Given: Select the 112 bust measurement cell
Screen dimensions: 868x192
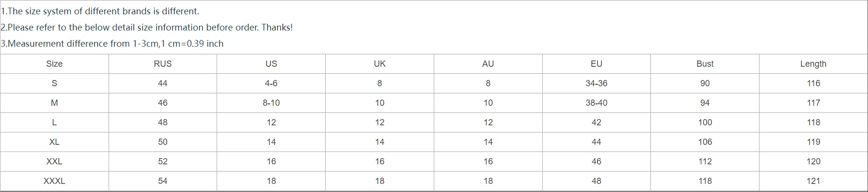Looking at the screenshot, I should [705, 162].
